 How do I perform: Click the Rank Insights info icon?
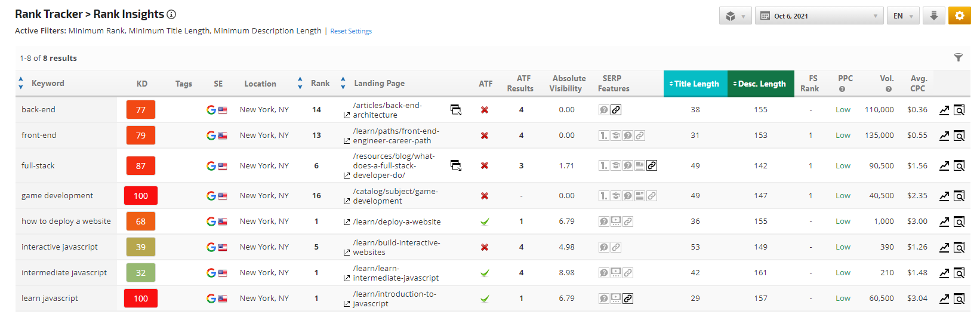tap(171, 14)
